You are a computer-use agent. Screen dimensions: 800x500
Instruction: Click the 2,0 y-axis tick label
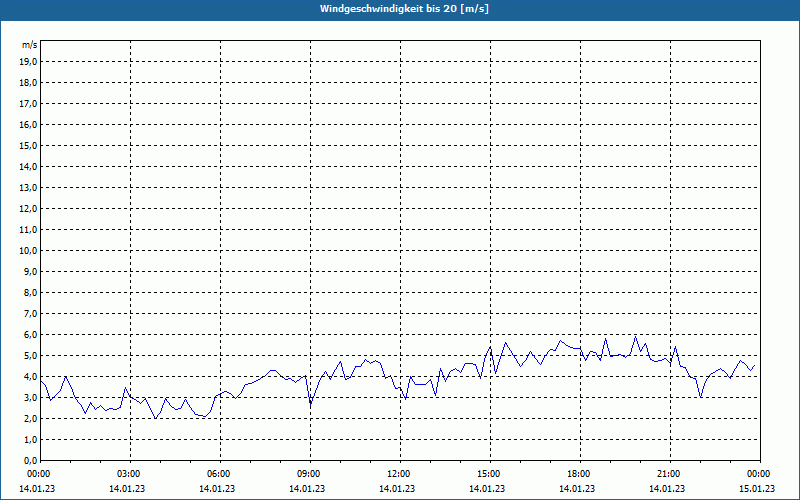[30, 418]
